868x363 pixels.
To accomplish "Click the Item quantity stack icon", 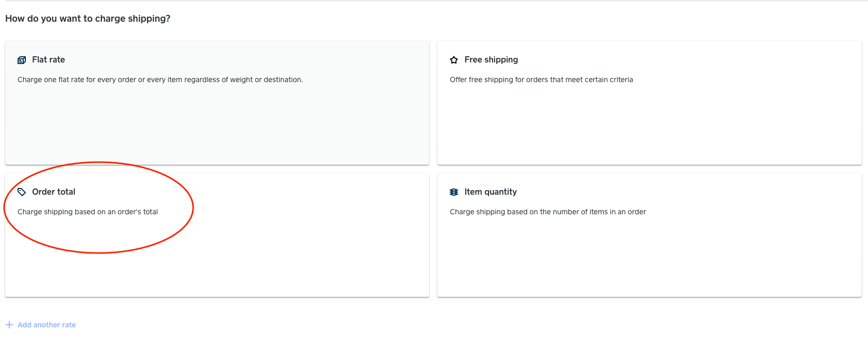I will tap(454, 192).
